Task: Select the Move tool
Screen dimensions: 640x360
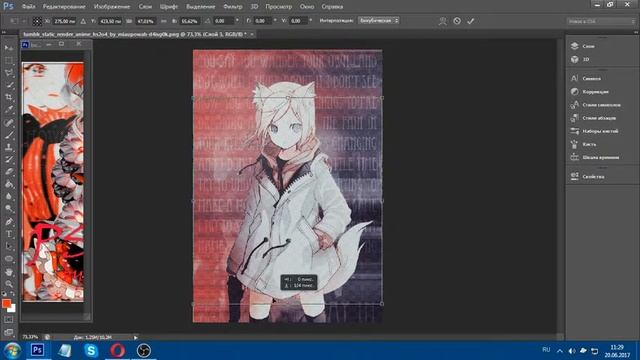Action: tap(9, 48)
